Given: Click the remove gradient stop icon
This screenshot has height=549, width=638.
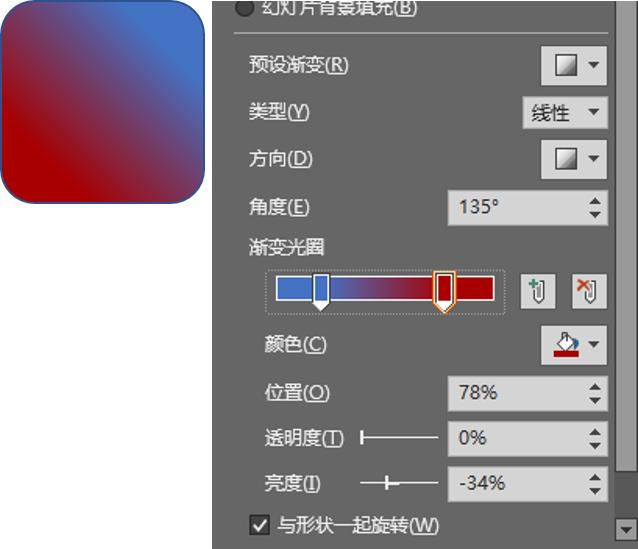Looking at the screenshot, I should click(x=589, y=291).
